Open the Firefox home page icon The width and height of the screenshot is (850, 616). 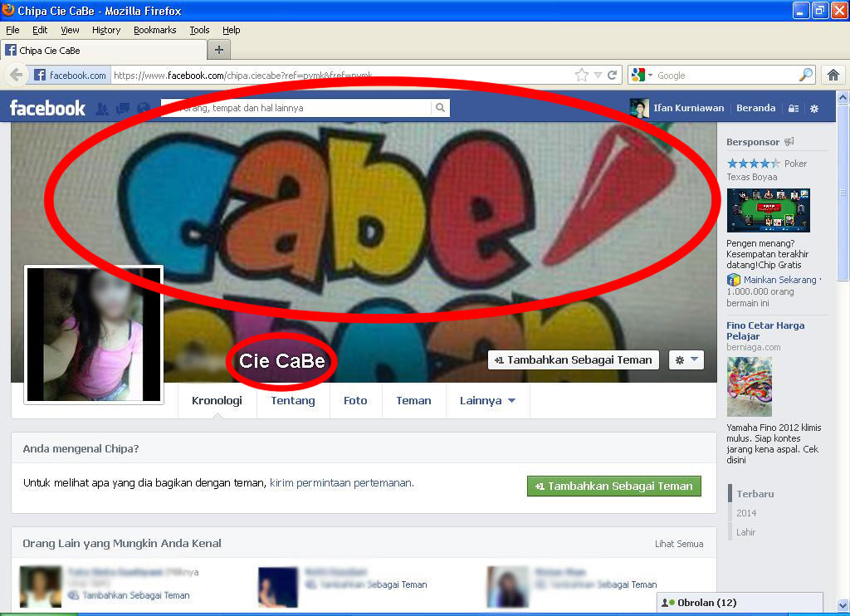(833, 75)
